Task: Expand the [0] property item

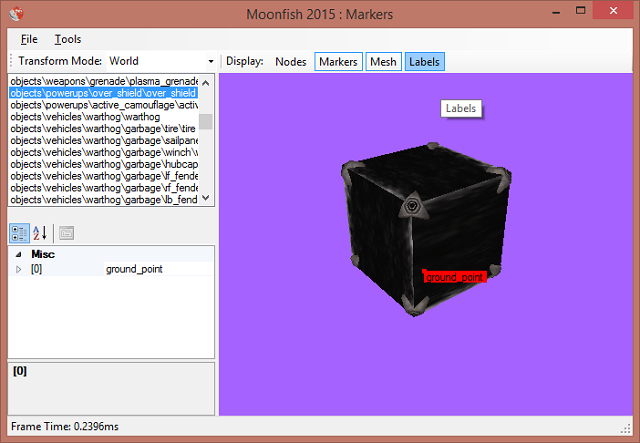Action: (18, 269)
